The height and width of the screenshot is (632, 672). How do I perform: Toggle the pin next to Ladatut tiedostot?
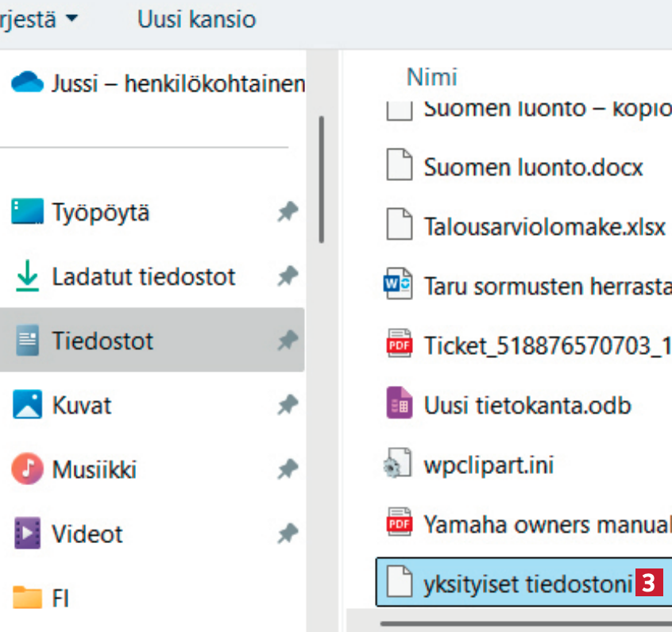(x=287, y=276)
